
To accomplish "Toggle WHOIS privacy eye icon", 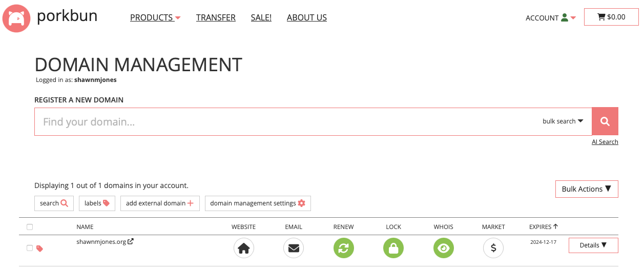I will [x=443, y=248].
